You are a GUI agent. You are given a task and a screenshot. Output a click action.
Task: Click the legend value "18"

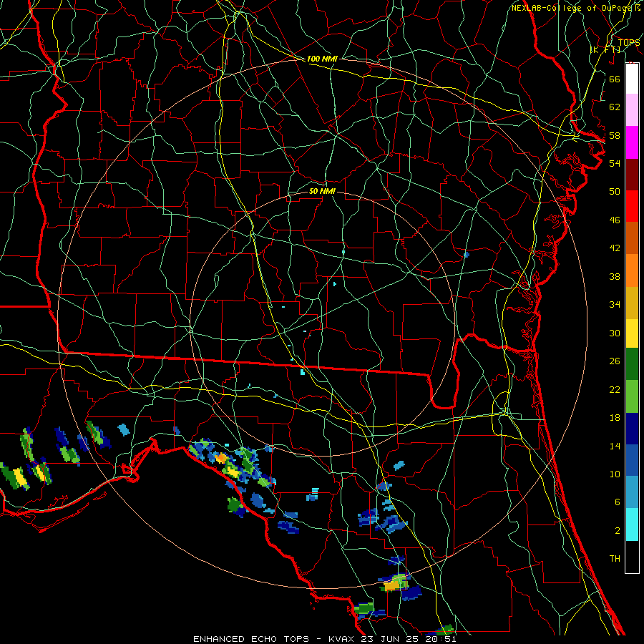[x=615, y=418]
